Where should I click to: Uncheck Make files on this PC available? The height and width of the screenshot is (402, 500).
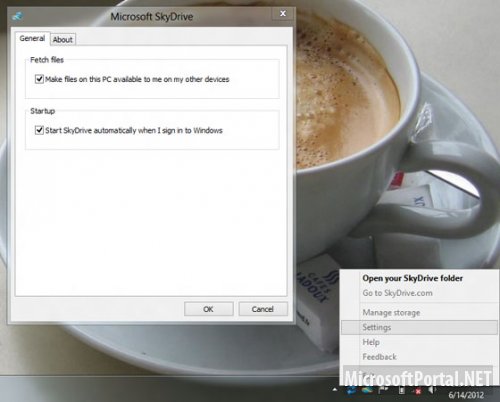[39, 79]
